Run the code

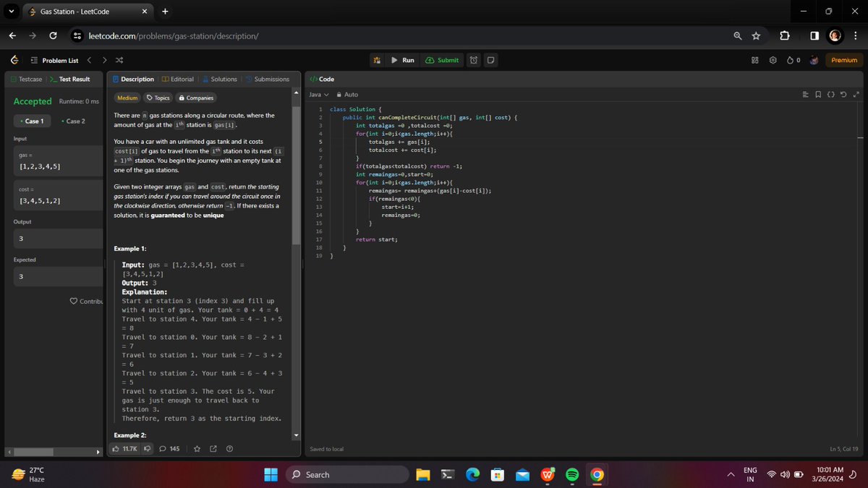(403, 60)
